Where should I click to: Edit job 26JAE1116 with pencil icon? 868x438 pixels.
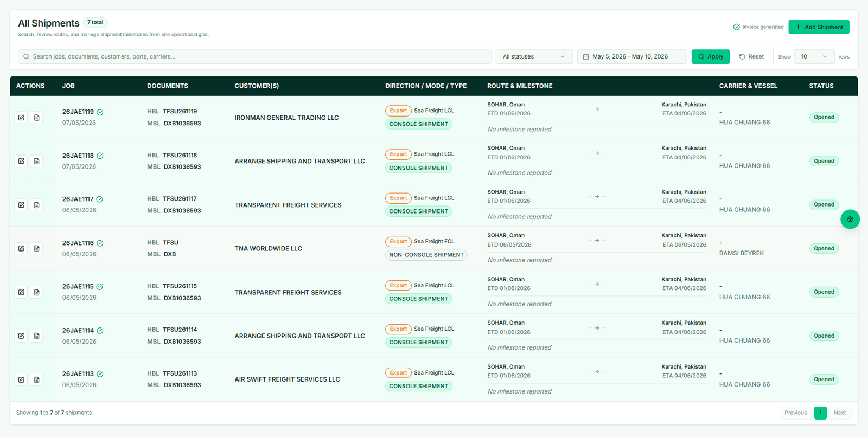(x=21, y=248)
